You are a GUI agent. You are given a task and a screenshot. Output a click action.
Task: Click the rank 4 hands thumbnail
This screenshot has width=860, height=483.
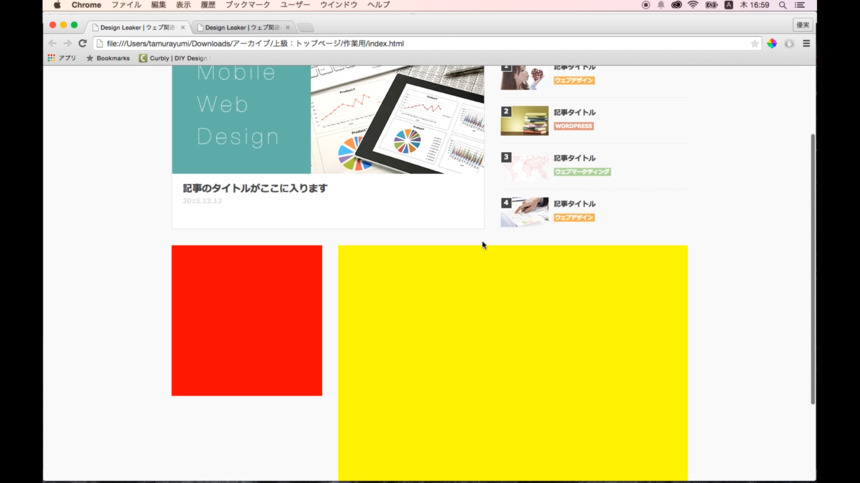(524, 212)
